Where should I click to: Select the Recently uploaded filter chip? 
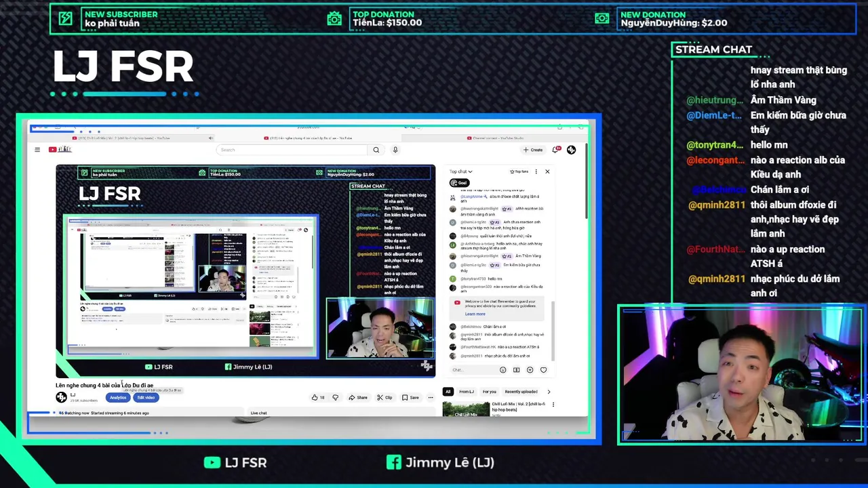(x=521, y=392)
